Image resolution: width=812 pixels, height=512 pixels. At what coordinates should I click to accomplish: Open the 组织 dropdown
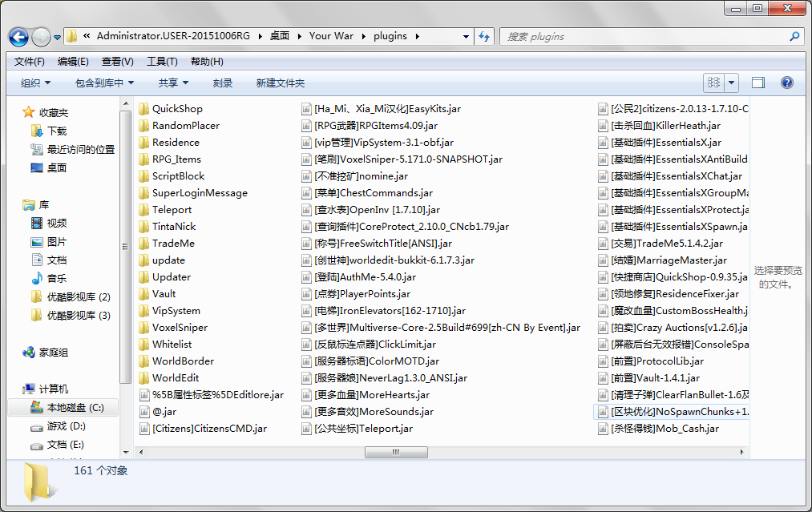click(x=35, y=83)
